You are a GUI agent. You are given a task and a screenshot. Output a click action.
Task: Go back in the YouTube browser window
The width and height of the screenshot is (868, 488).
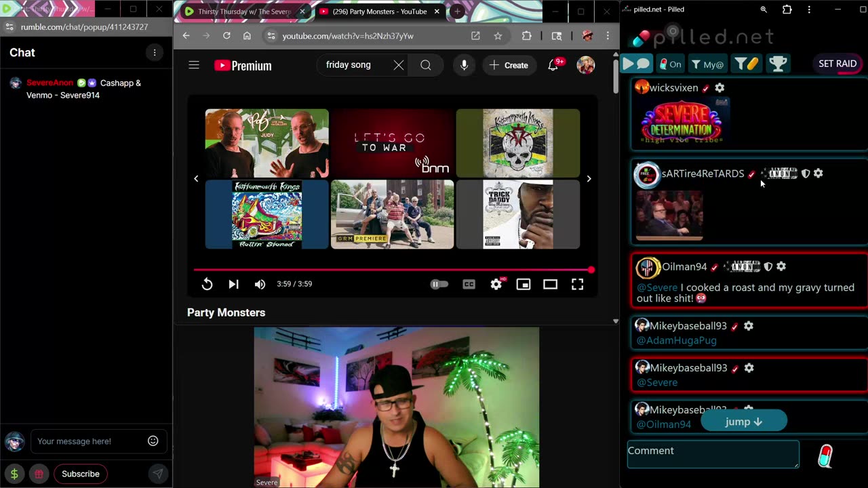tap(186, 36)
